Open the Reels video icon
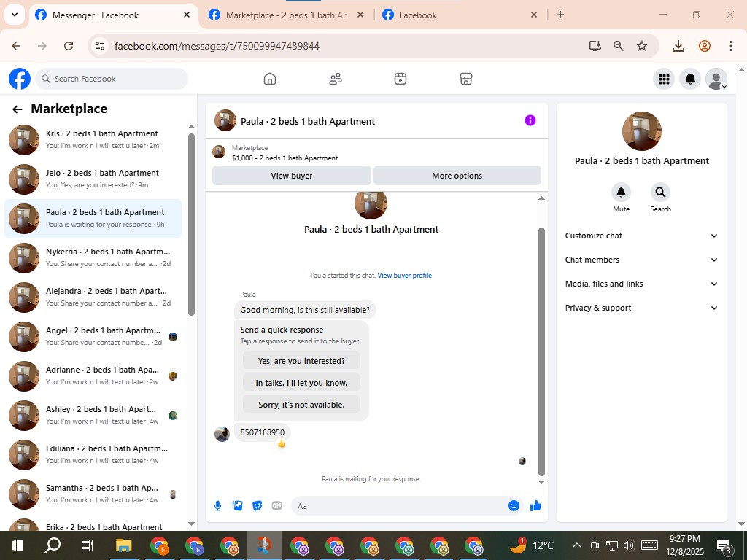Image resolution: width=747 pixels, height=560 pixels. coord(400,79)
